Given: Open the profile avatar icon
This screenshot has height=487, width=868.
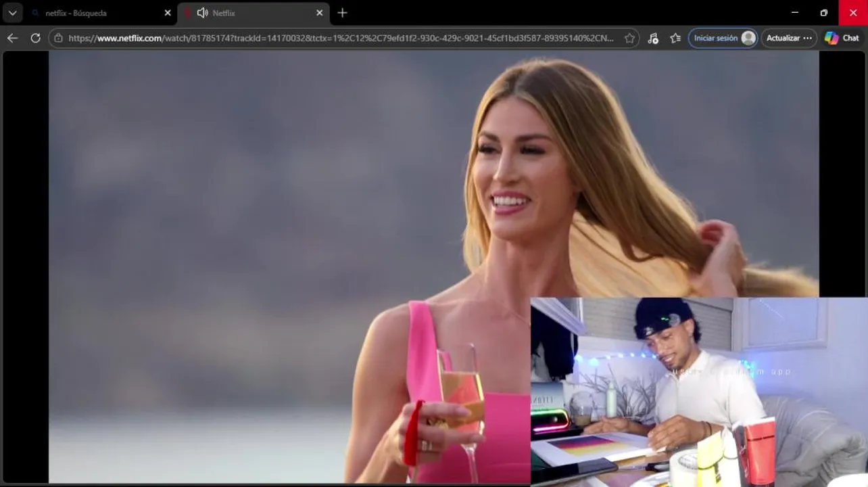Looking at the screenshot, I should point(748,39).
